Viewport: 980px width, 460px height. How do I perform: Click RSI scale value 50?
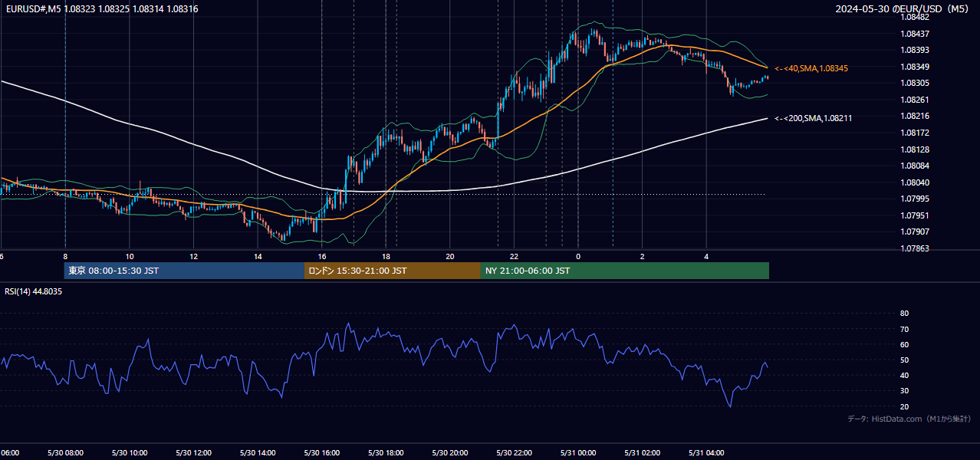pos(904,360)
